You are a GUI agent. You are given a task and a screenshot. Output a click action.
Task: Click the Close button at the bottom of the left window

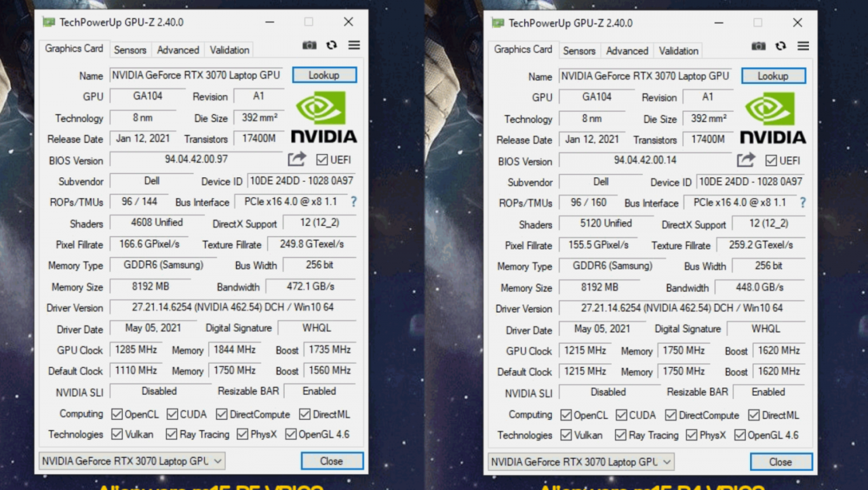click(332, 461)
